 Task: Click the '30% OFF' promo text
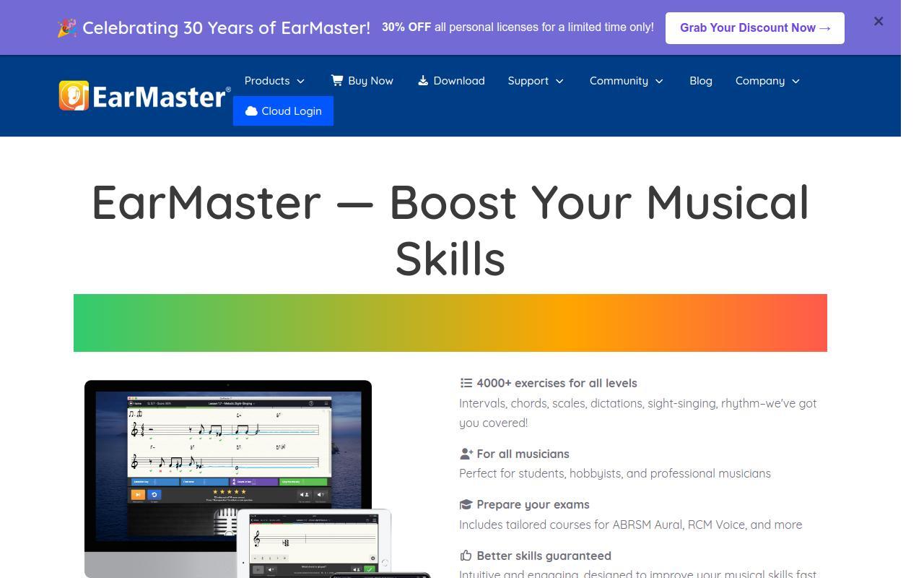pos(406,27)
